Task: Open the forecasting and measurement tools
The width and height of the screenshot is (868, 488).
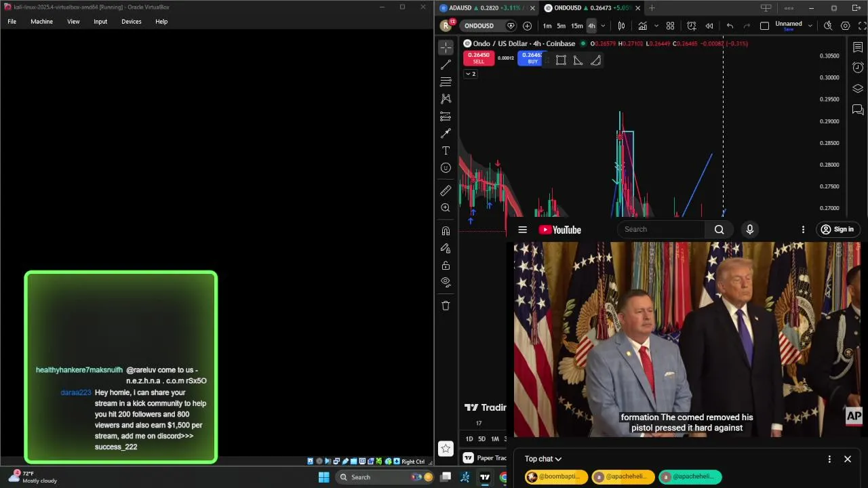Action: [x=446, y=117]
